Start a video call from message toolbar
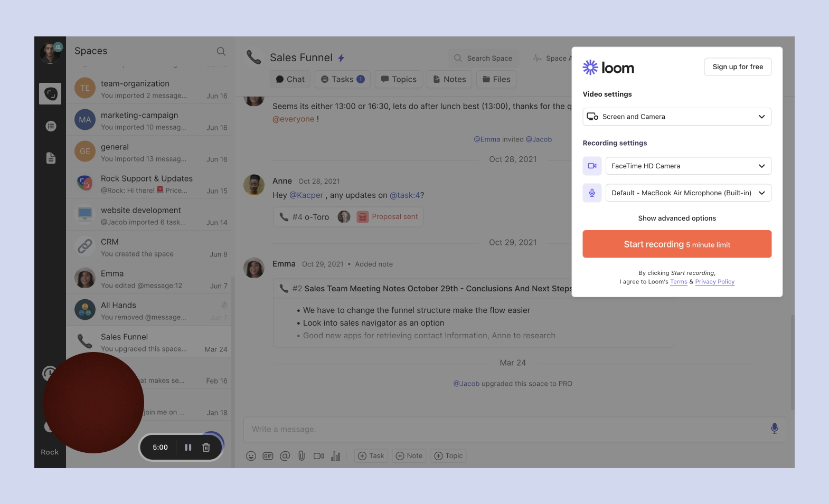Viewport: 829px width, 504px height. click(318, 456)
